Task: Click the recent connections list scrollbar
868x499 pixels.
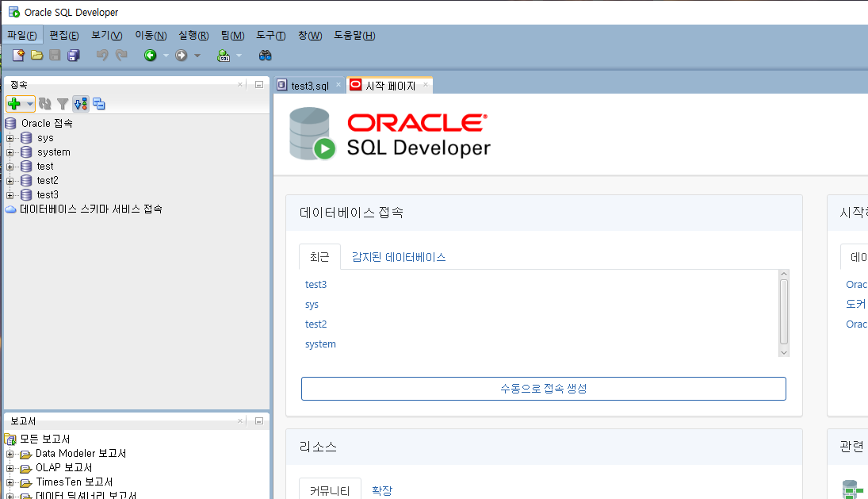Action: 783,313
